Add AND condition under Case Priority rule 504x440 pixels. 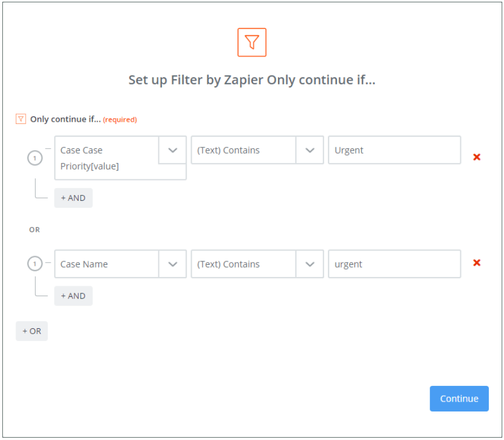pyautogui.click(x=73, y=198)
